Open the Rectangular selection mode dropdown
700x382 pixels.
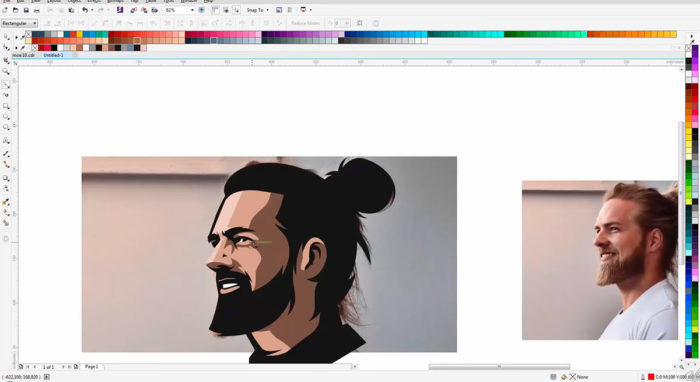[19, 23]
